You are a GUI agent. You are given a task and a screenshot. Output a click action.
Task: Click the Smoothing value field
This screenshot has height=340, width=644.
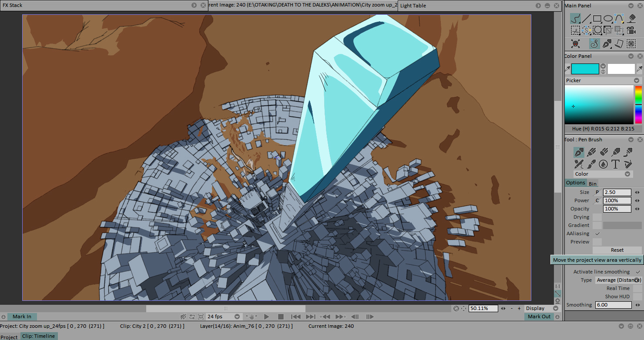pyautogui.click(x=614, y=305)
